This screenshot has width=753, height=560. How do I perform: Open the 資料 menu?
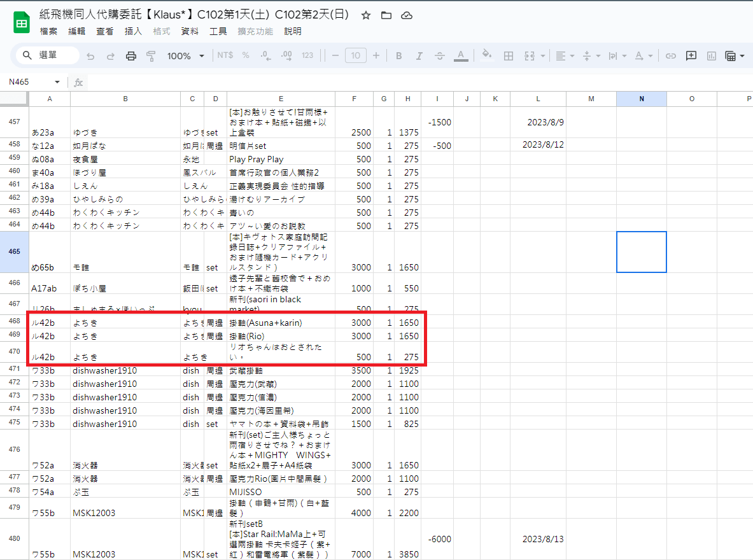[190, 31]
